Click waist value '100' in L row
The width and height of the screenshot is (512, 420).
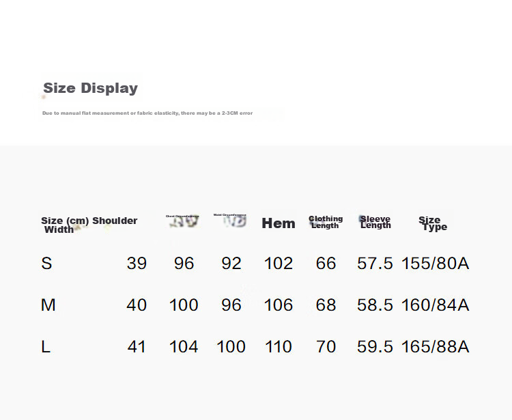point(231,346)
